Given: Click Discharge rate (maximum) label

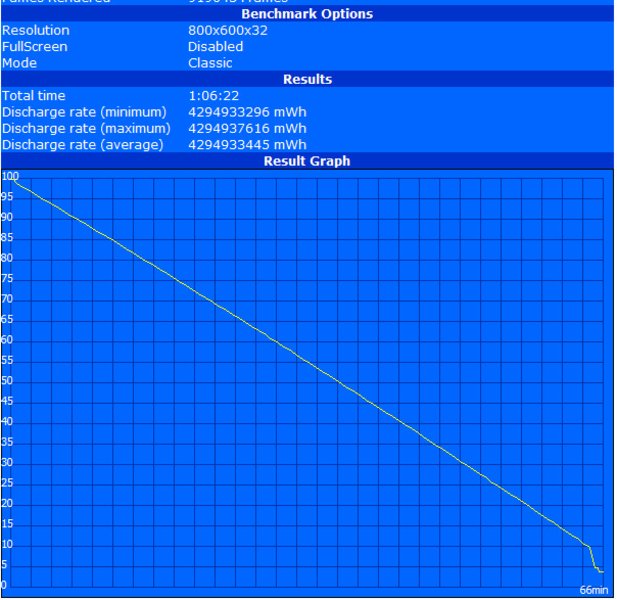Looking at the screenshot, I should click(86, 129).
